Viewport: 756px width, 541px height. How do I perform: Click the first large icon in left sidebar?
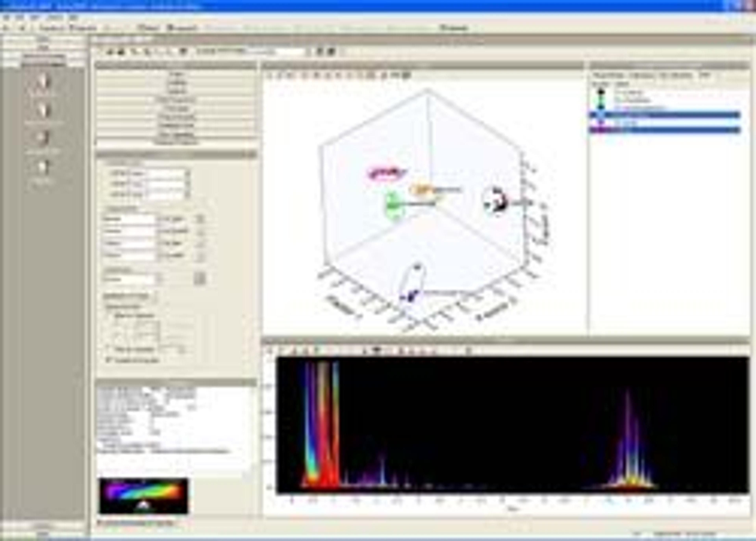[x=44, y=81]
